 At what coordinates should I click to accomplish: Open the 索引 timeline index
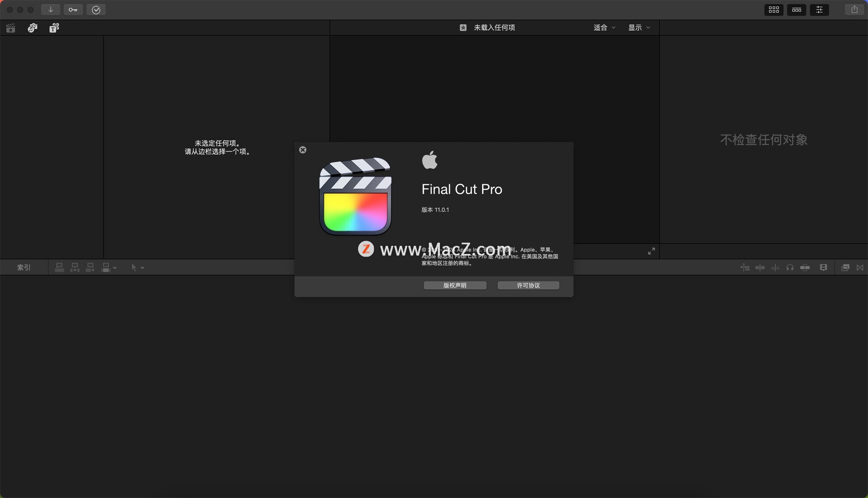(24, 268)
